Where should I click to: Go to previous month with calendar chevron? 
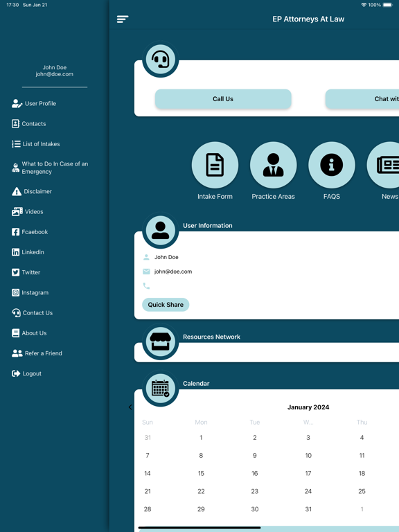tap(130, 407)
